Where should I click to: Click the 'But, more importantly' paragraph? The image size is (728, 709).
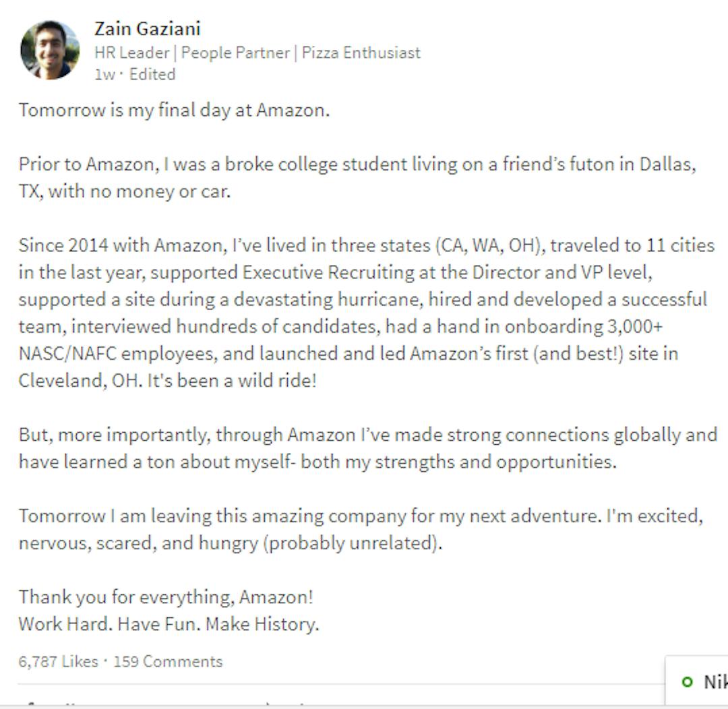[368, 448]
